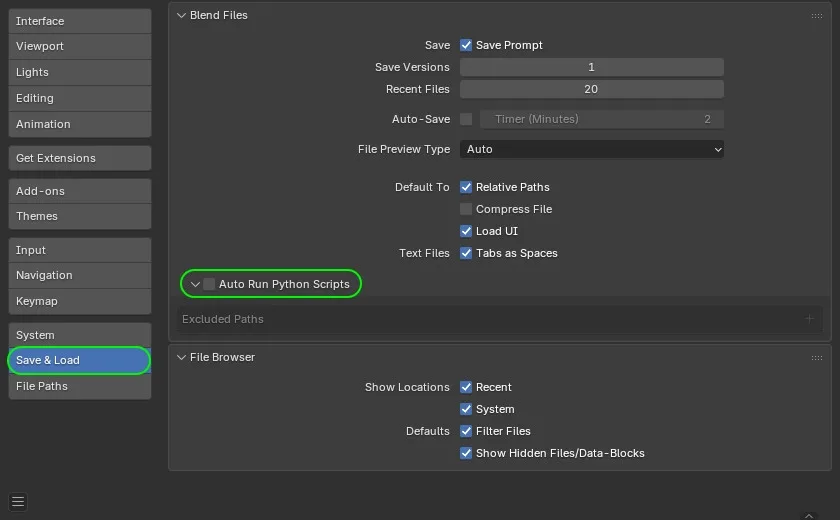Collapse the Auto Run Python Scripts section
Image resolution: width=840 pixels, height=520 pixels.
[195, 284]
